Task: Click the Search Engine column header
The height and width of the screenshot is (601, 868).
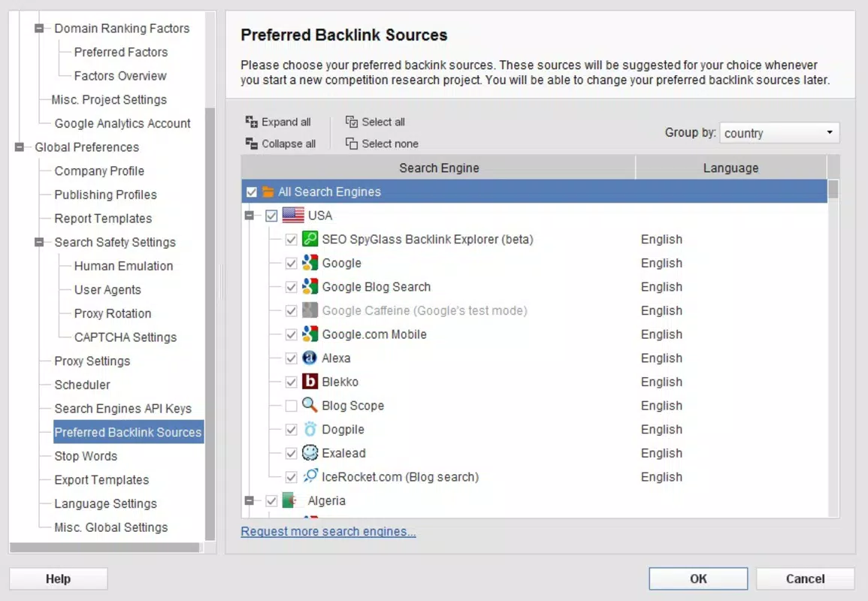Action: [438, 168]
